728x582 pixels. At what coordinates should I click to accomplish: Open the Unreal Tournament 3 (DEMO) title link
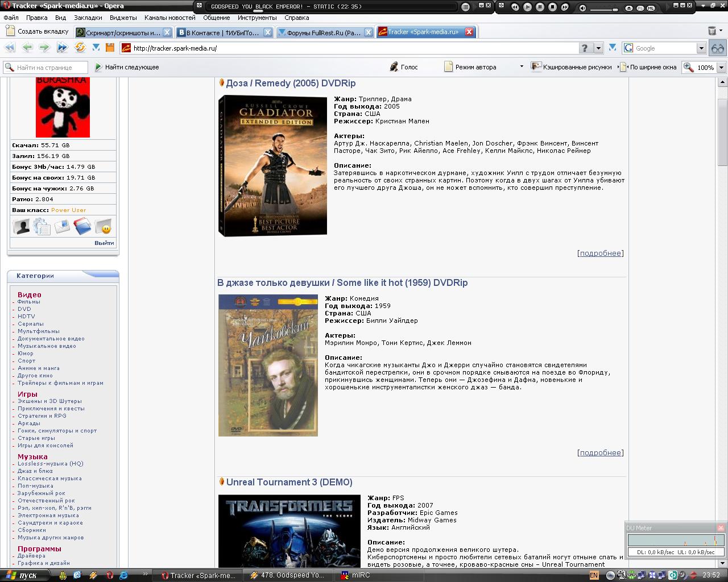click(x=289, y=482)
